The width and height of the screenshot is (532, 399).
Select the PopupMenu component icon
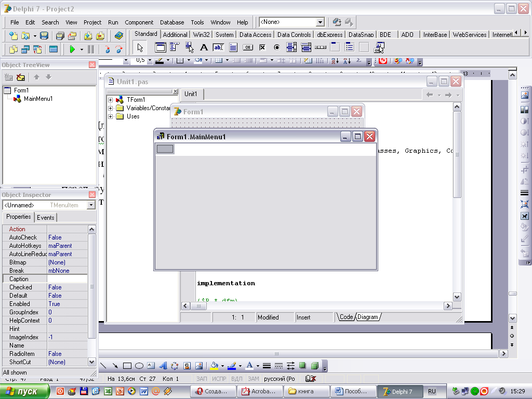click(x=189, y=47)
